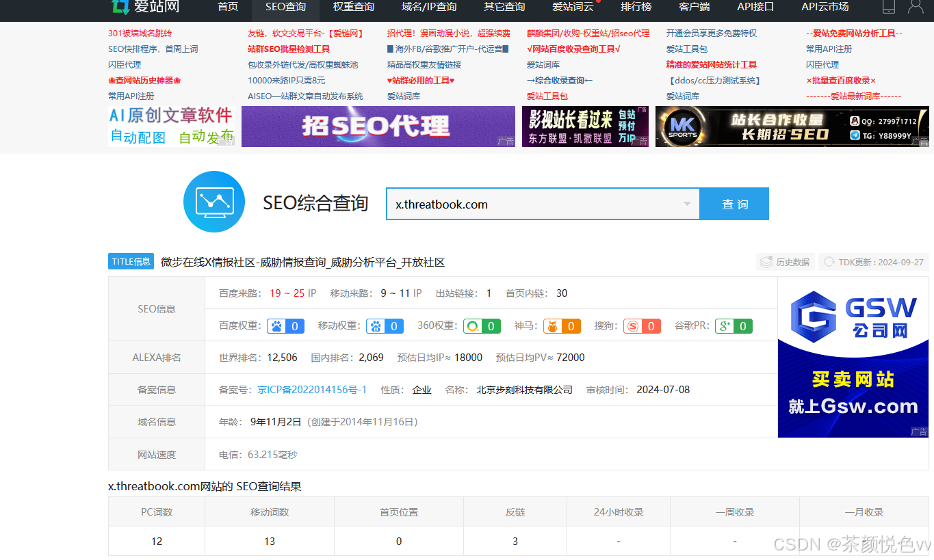This screenshot has width=934, height=560.
Task: Open 域名/IP查询 menu
Action: (x=429, y=7)
